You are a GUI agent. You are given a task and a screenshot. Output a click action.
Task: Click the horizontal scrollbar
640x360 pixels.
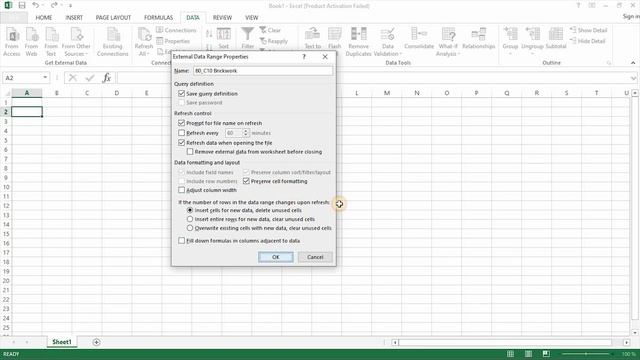[x=505, y=342]
